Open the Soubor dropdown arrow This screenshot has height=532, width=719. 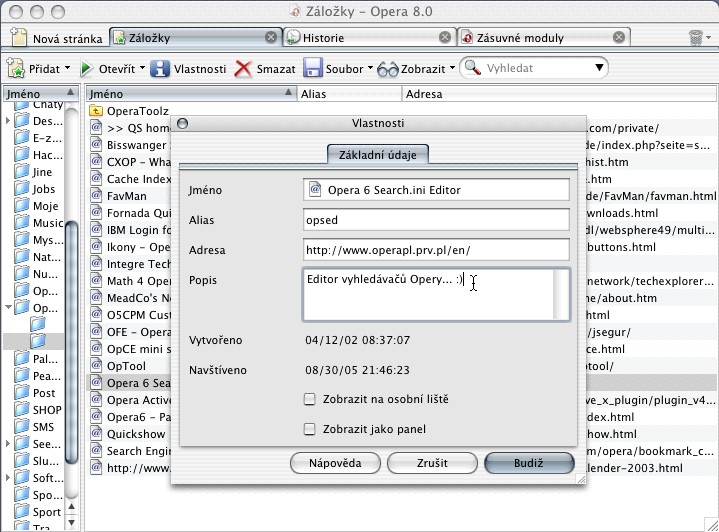[x=370, y=68]
